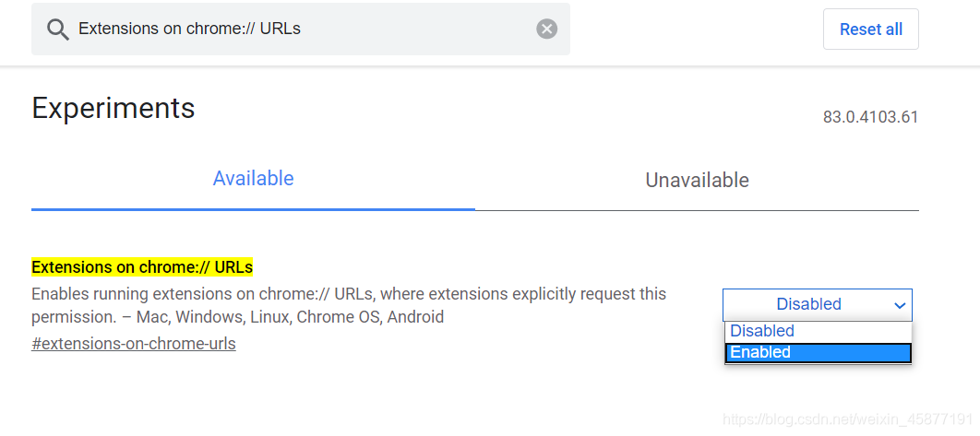Image resolution: width=980 pixels, height=436 pixels.
Task: Click the blue underline below Available tab
Action: coord(253,209)
